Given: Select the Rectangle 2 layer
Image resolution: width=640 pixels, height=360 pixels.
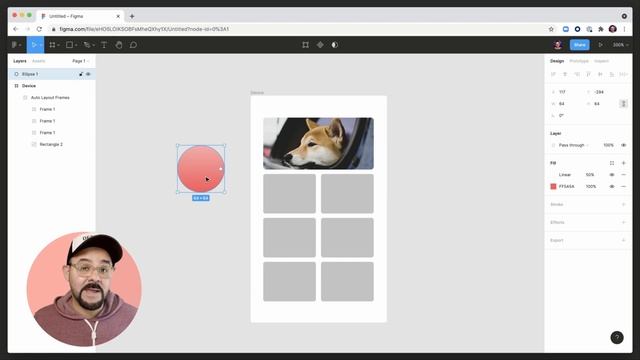Looking at the screenshot, I should tap(52, 144).
